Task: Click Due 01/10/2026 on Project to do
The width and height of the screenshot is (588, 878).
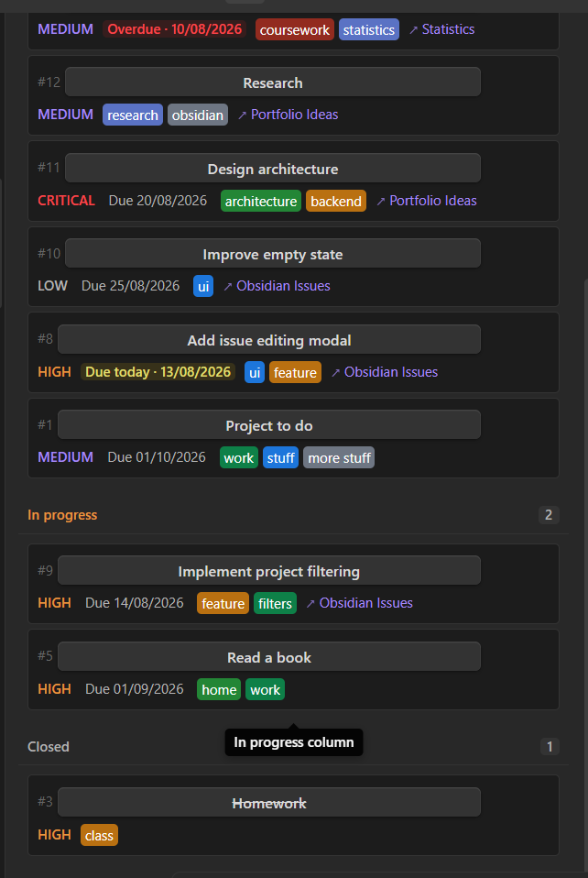Action: coord(157,457)
